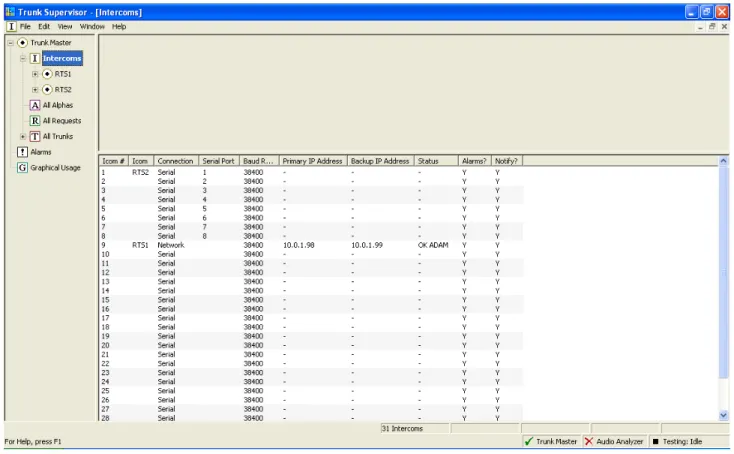Click the Alarms exclamation icon
This screenshot has width=734, height=454.
tap(22, 152)
